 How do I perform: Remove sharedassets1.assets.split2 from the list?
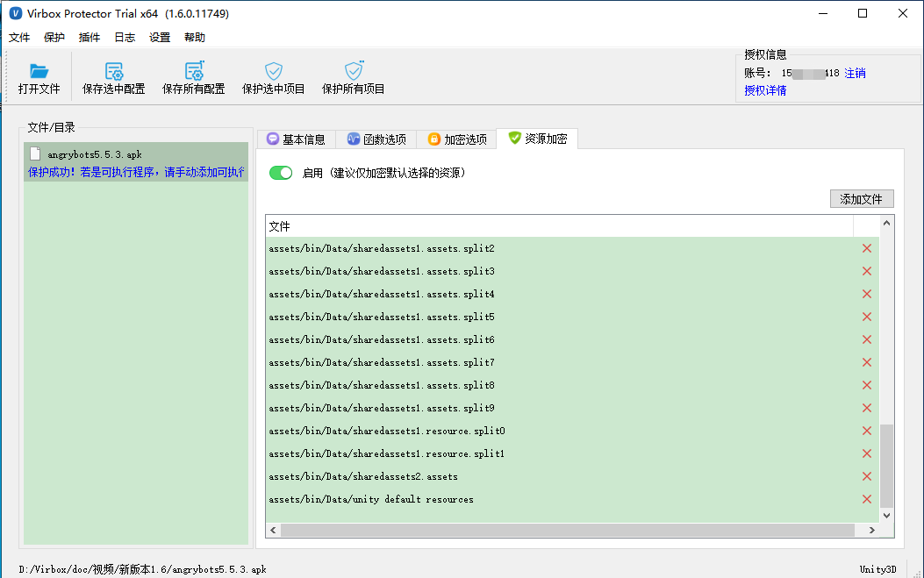click(867, 248)
